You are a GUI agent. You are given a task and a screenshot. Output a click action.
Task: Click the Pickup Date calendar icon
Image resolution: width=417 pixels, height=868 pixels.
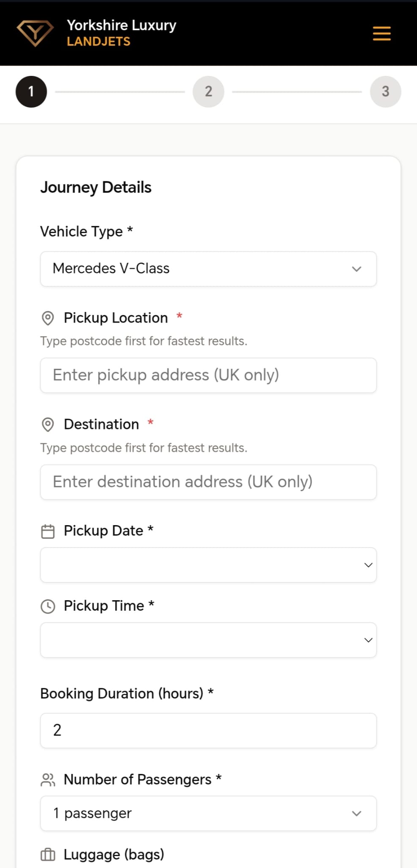tap(48, 531)
